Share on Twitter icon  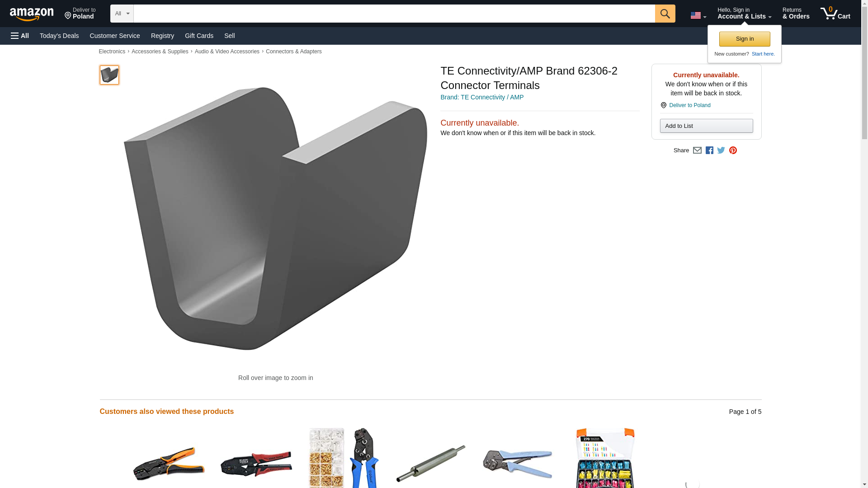coord(721,150)
